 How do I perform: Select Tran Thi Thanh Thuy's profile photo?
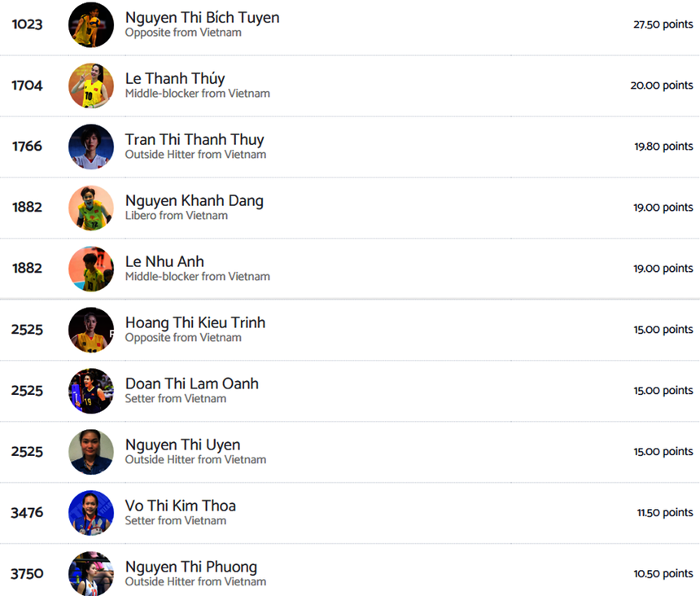[91, 147]
